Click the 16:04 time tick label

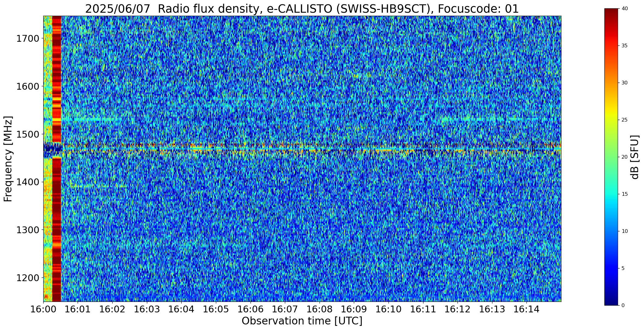tap(181, 309)
